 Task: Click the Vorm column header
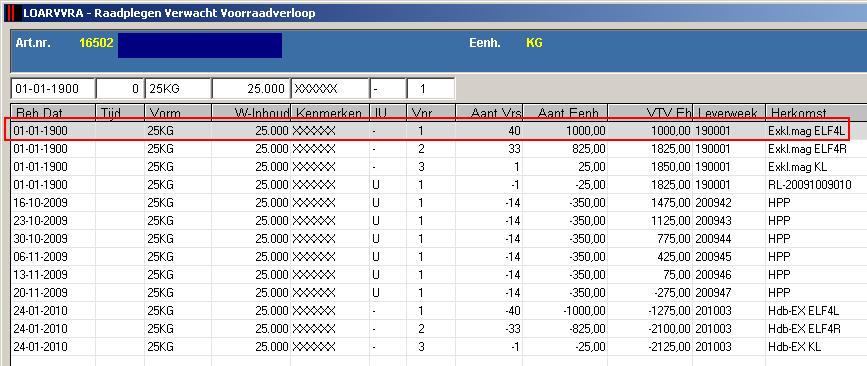coord(178,112)
